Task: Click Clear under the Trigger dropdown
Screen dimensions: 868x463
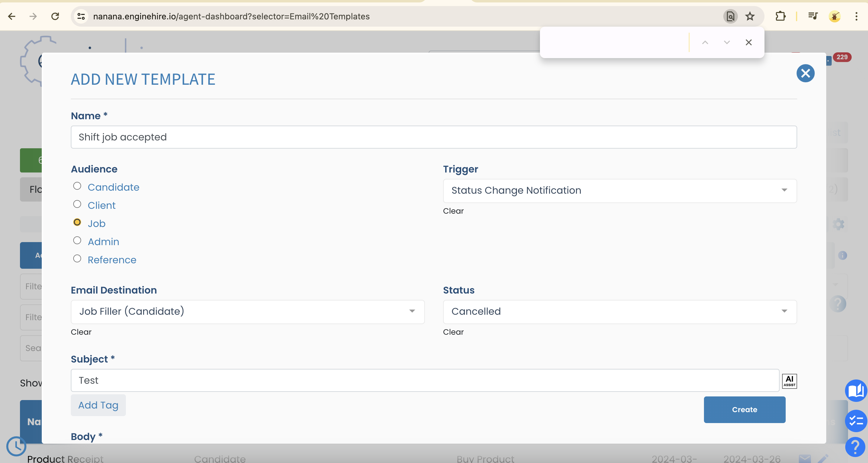Action: pos(453,211)
